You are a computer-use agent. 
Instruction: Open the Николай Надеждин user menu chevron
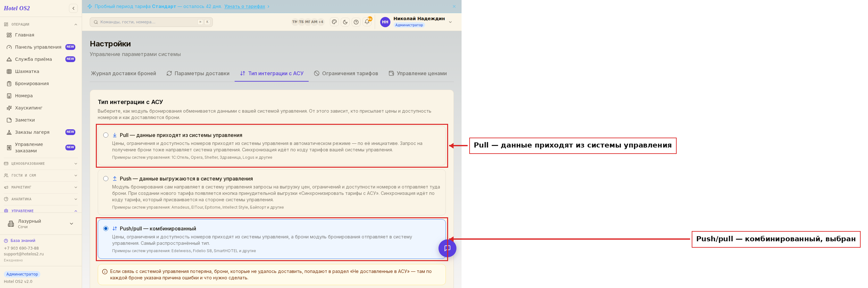[x=450, y=22]
